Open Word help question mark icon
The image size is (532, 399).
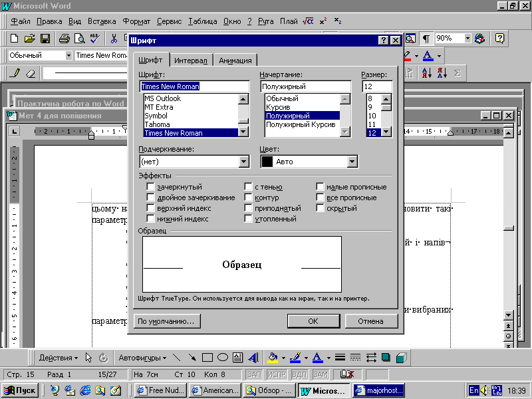point(499,39)
